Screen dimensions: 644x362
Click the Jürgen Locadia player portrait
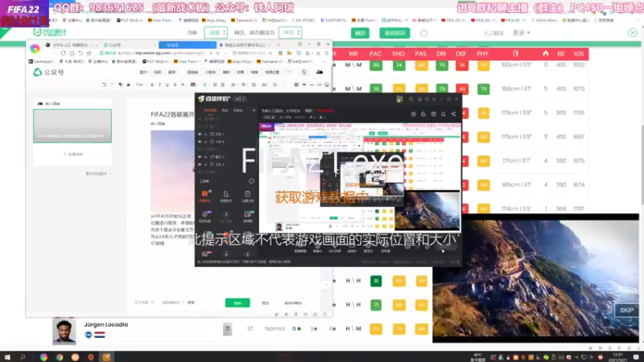coord(64,331)
